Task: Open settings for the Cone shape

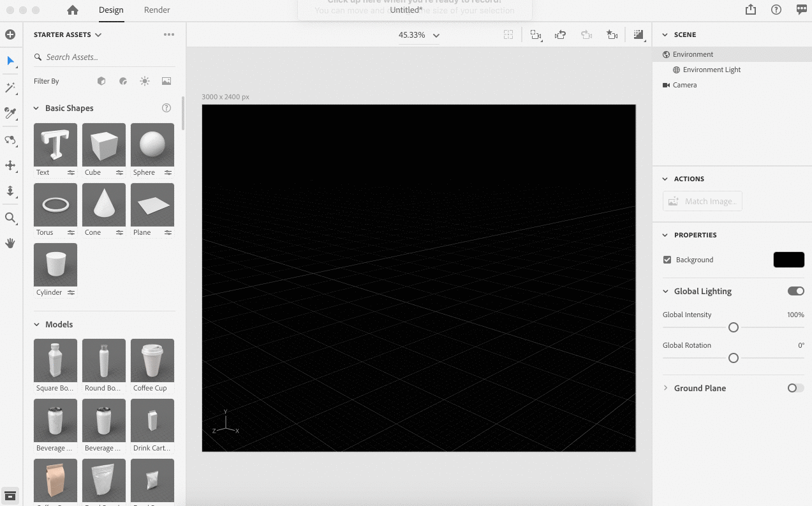Action: coord(119,232)
